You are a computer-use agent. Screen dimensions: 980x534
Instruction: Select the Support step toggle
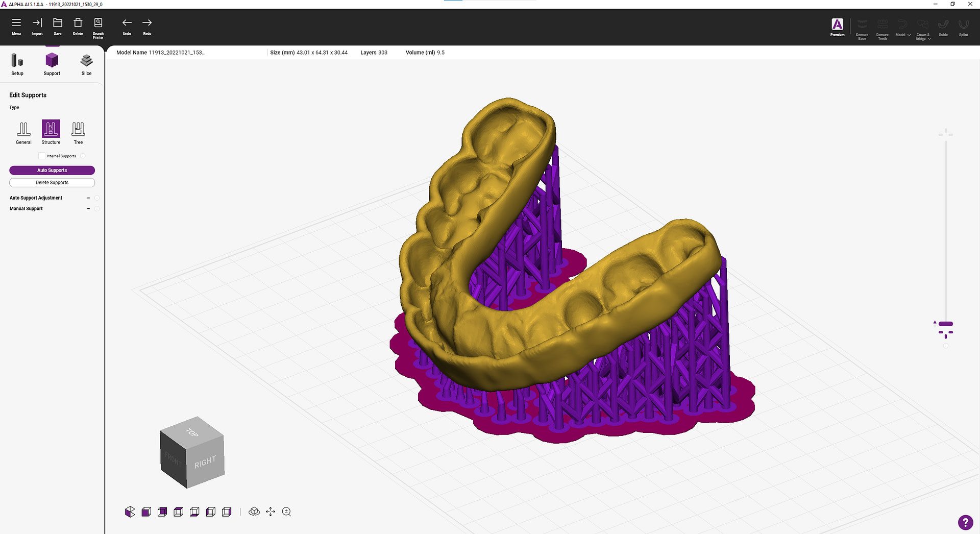pos(52,64)
